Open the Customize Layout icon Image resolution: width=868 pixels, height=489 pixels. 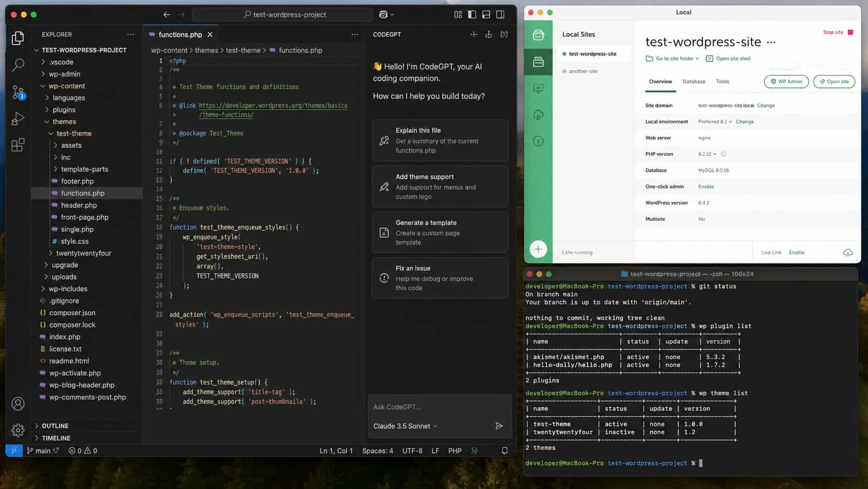click(458, 15)
